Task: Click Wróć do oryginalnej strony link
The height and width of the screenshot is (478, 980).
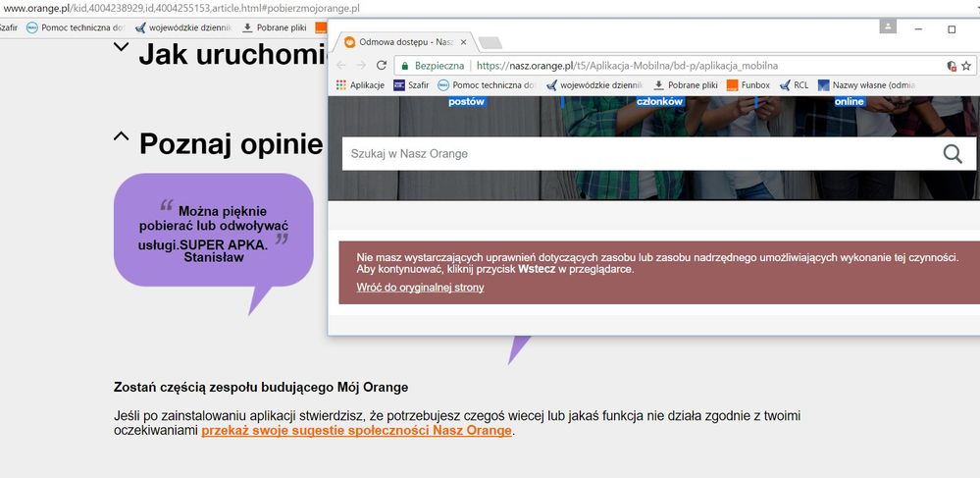Action: [420, 288]
